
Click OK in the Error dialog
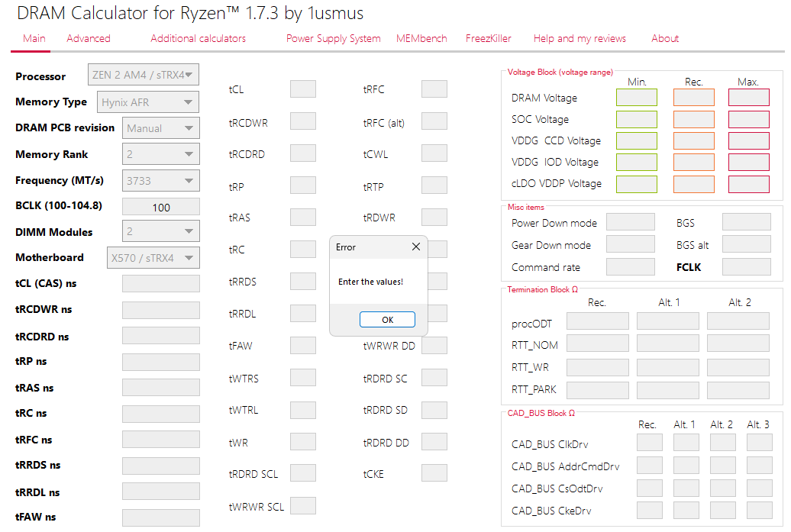387,319
